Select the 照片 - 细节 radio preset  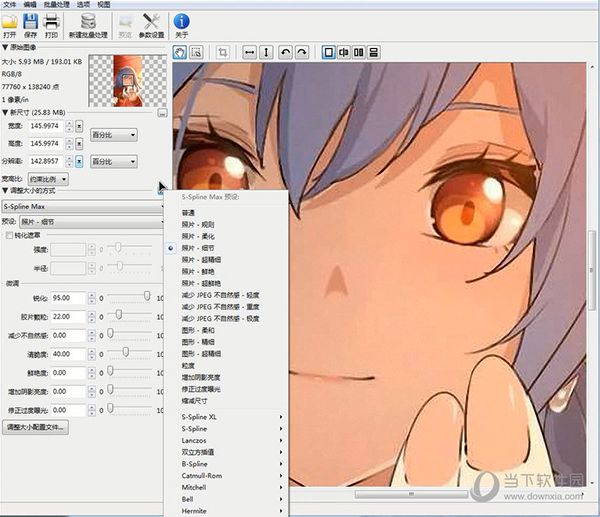171,248
